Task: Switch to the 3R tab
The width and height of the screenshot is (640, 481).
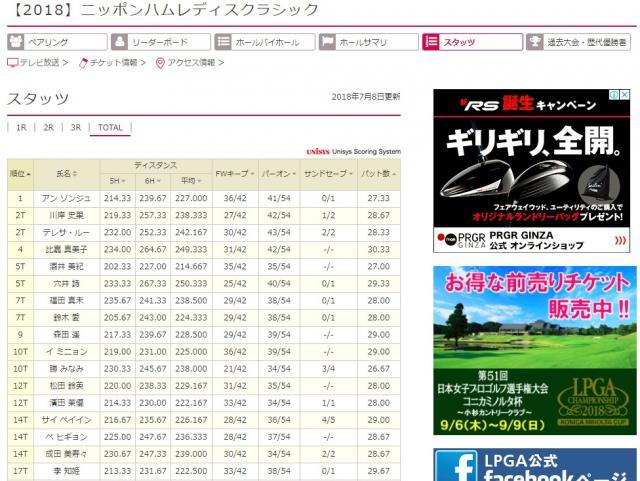Action: click(76, 127)
